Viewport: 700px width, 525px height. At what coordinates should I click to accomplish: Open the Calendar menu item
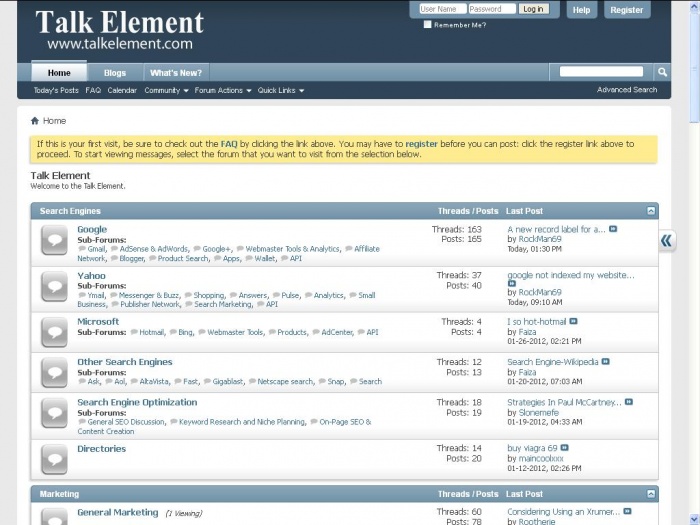[x=122, y=90]
